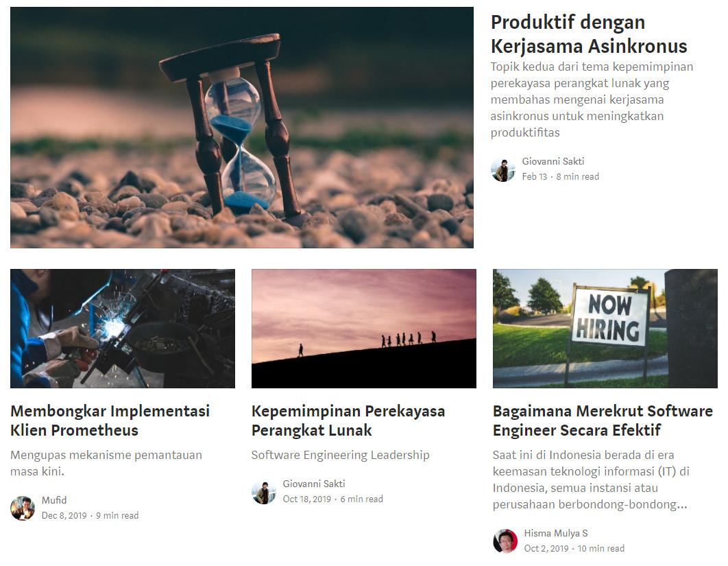The width and height of the screenshot is (728, 566).
Task: Open Giovanni Sakti's author name above Feb 13
Action: click(553, 161)
